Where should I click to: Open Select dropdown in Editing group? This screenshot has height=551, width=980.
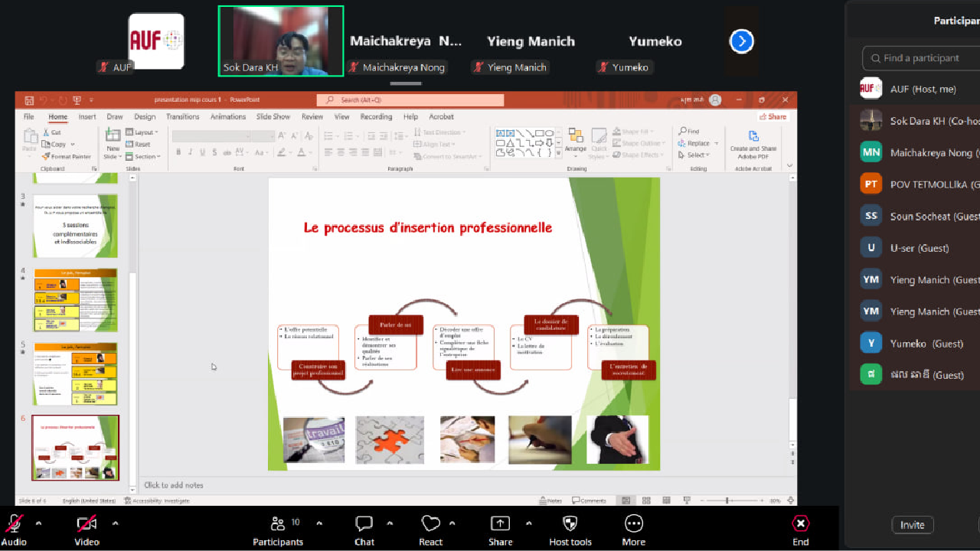tap(694, 155)
